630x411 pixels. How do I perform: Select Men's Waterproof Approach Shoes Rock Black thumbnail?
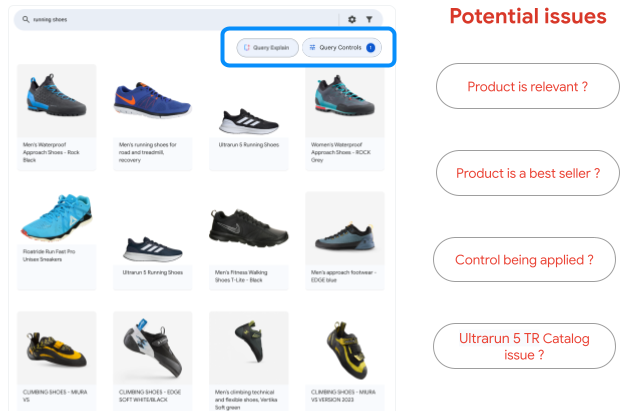(x=56, y=100)
